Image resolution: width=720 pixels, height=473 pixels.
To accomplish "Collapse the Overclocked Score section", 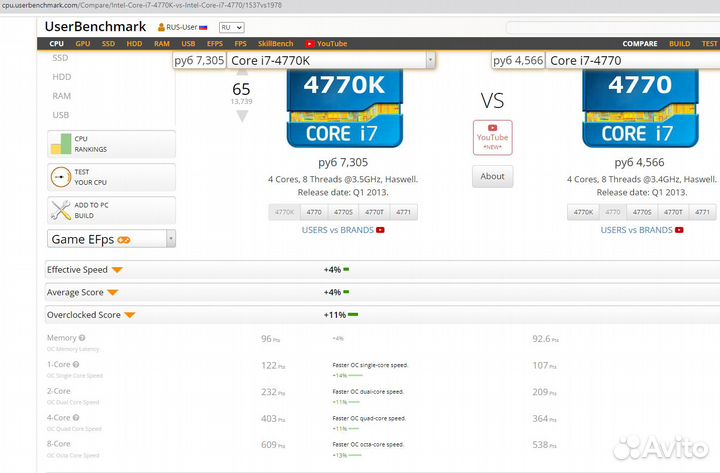I will 130,315.
